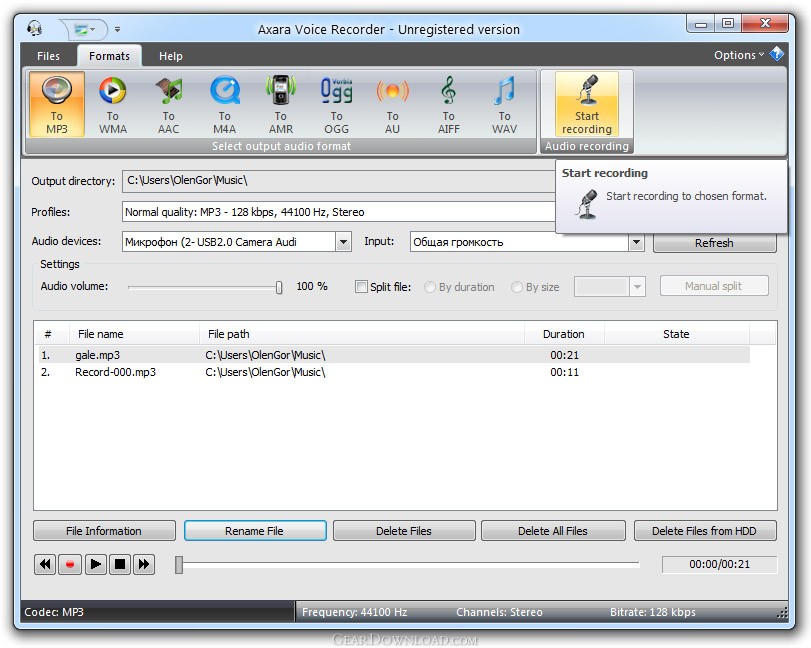
Task: Click the blue help diamond icon
Action: (776, 54)
